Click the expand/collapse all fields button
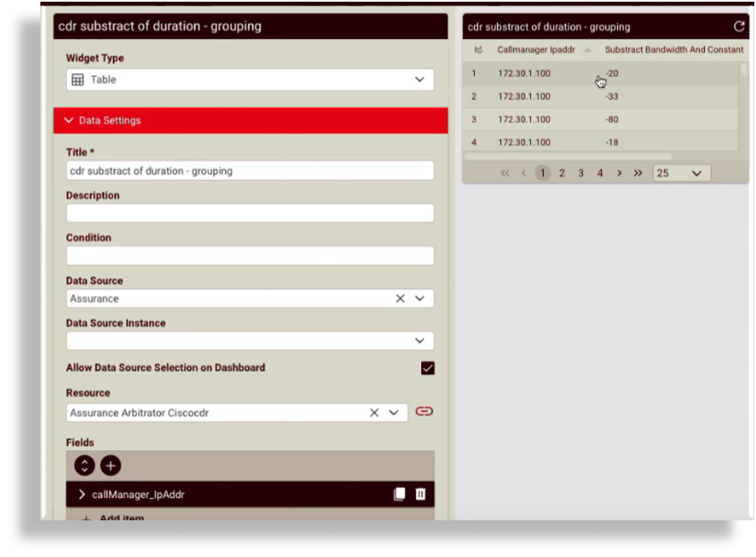 coord(84,466)
